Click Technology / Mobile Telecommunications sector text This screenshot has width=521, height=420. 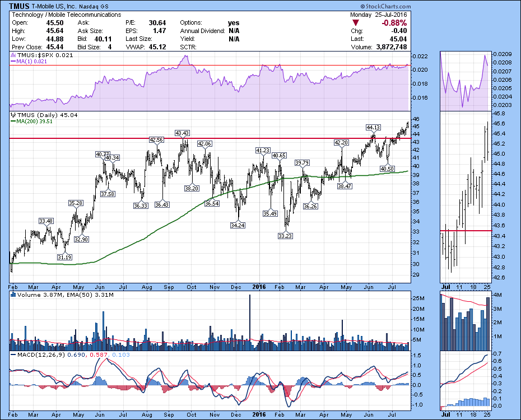67,15
